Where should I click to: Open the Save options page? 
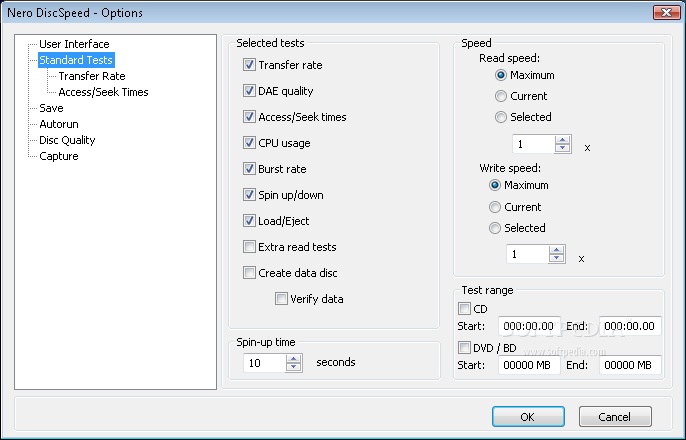tap(51, 108)
